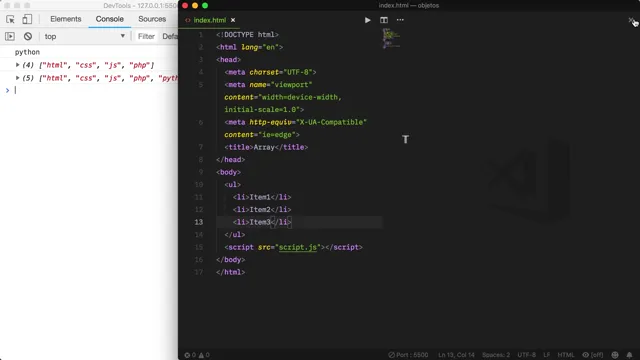The height and width of the screenshot is (360, 640).
Task: Open the editor More Actions ellipsis menu
Action: 400,20
